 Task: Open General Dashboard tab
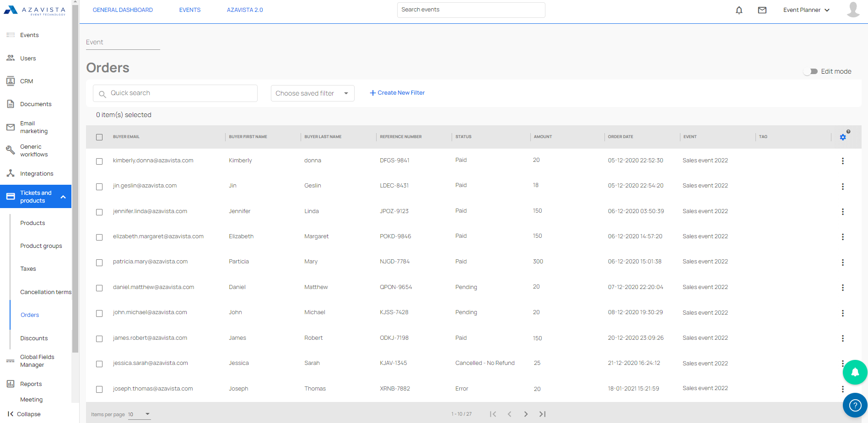[123, 10]
